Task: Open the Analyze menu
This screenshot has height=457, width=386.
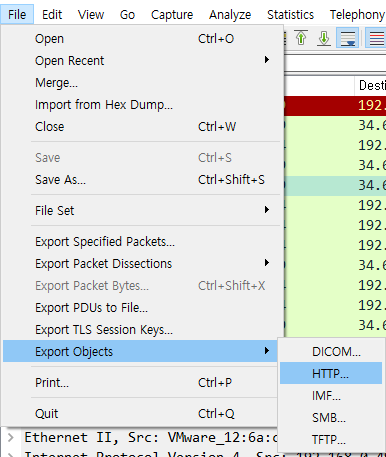Action: point(230,15)
